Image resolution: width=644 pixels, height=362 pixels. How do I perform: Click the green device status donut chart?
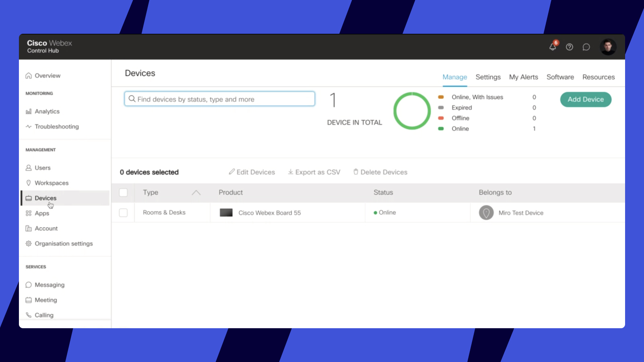(x=412, y=111)
